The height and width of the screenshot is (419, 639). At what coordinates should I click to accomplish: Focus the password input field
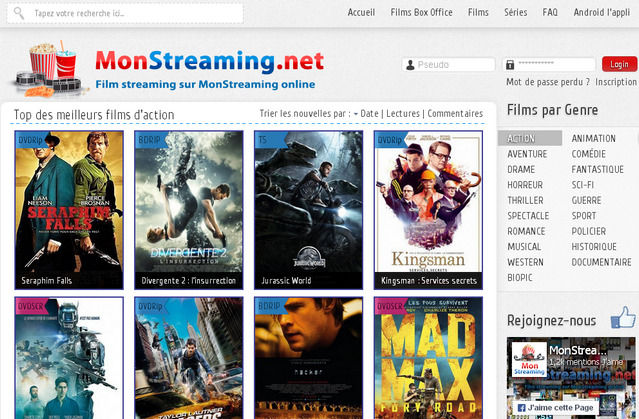tap(549, 65)
